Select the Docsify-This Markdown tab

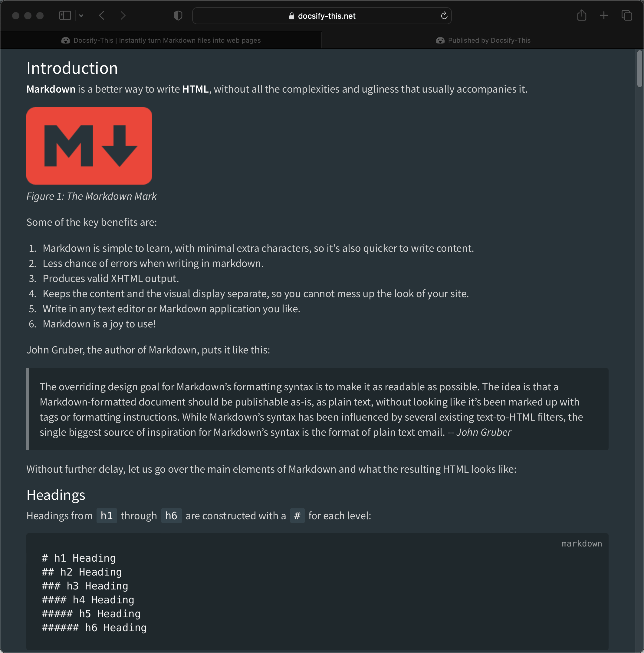(161, 40)
